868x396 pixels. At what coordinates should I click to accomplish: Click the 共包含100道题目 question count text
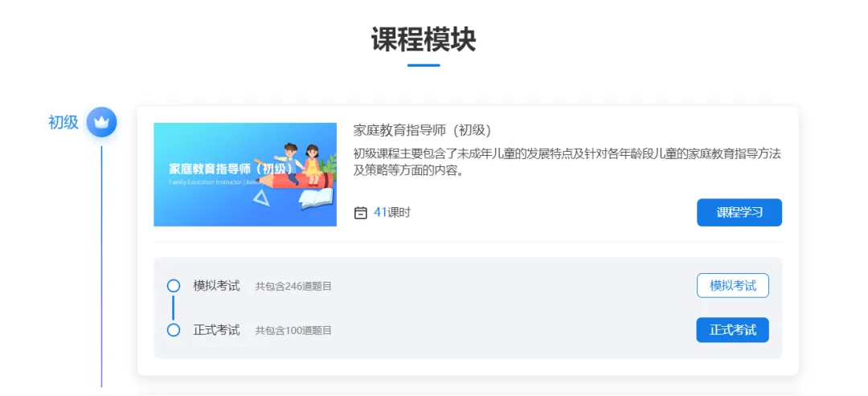(x=293, y=331)
